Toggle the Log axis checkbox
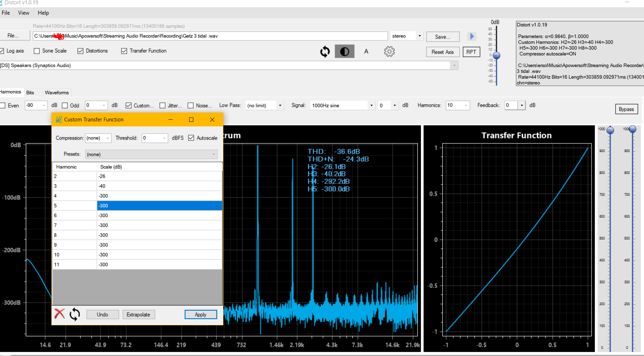This screenshot has height=356, width=644. [2, 51]
